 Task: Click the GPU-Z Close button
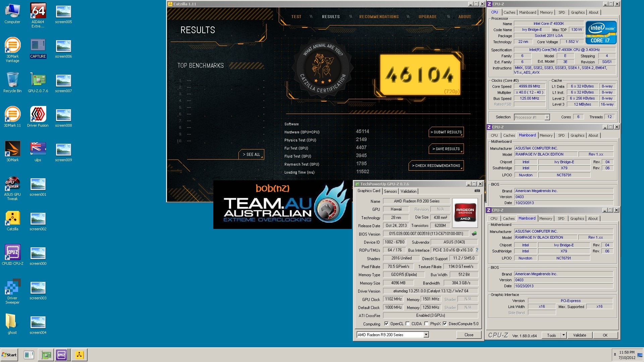pos(469,335)
